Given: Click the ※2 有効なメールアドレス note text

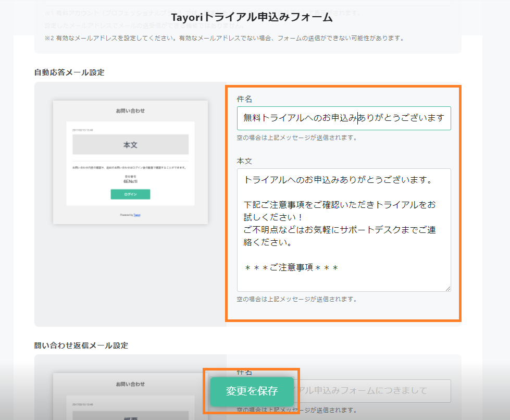Looking at the screenshot, I should [225, 38].
